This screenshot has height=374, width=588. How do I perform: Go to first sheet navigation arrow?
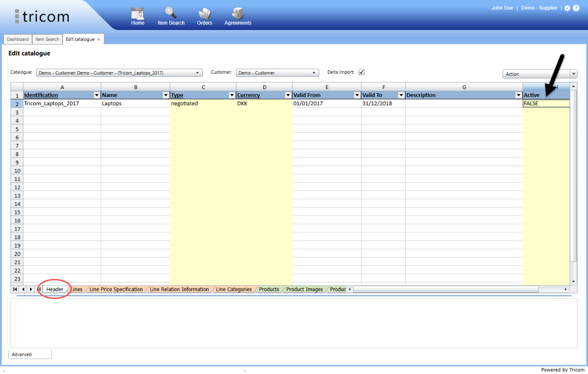[x=15, y=289]
